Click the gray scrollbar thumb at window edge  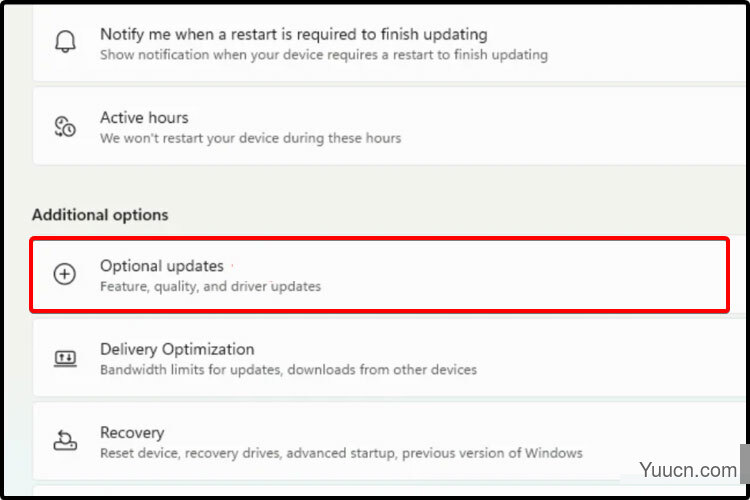point(744,464)
